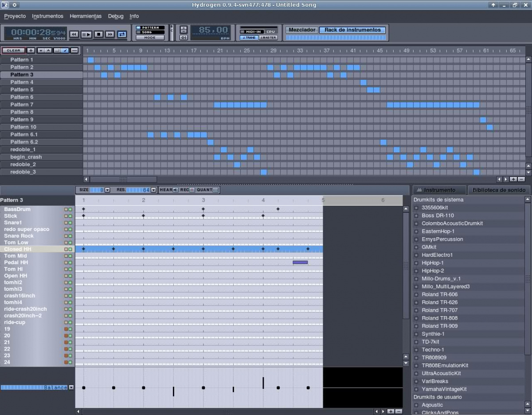This screenshot has height=415, width=532.
Task: Click the Mezclador button
Action: point(302,30)
